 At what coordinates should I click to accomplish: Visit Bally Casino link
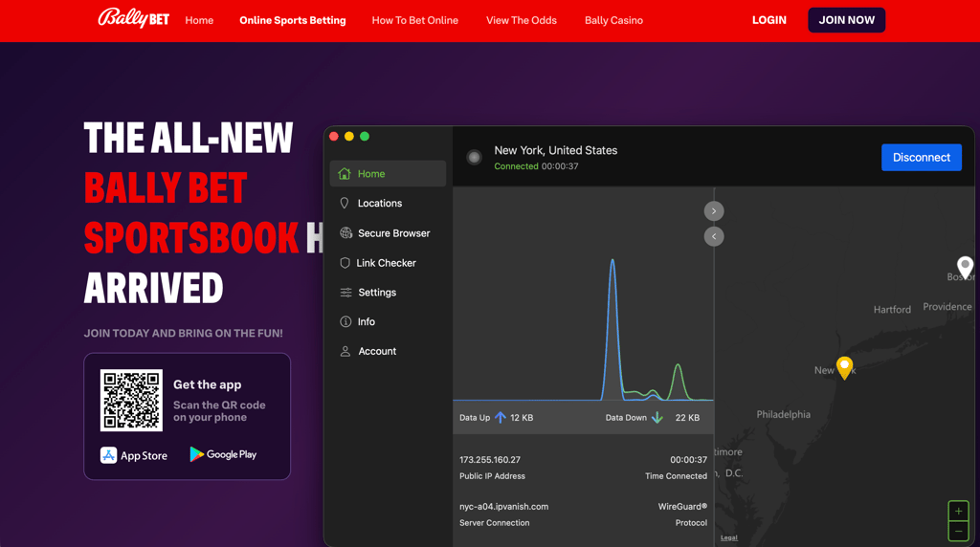point(613,21)
